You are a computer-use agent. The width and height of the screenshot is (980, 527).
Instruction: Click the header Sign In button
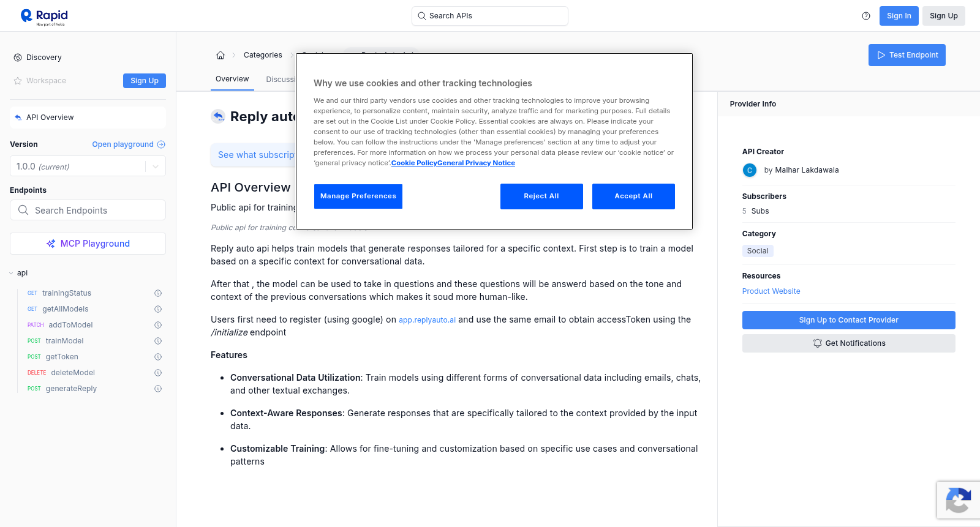click(x=899, y=16)
